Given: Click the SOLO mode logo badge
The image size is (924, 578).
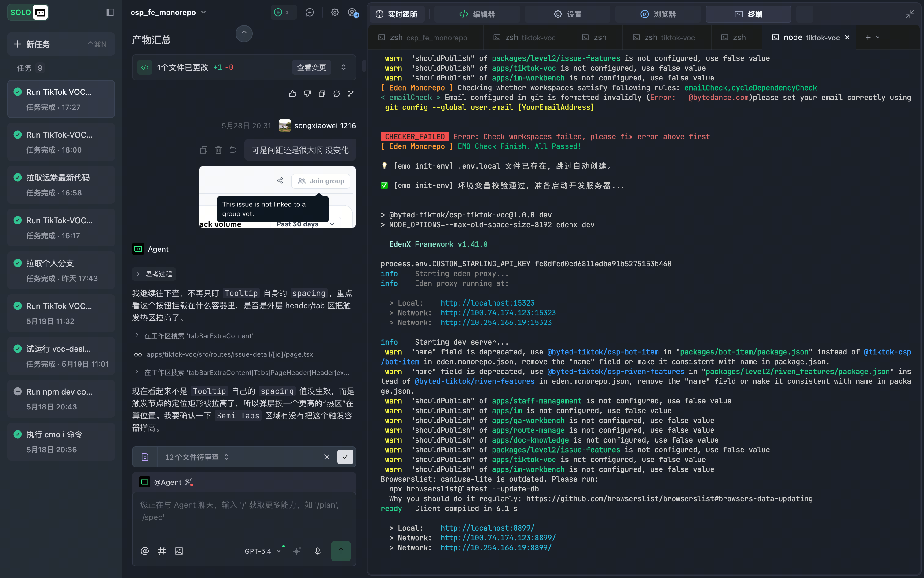Looking at the screenshot, I should pos(28,13).
